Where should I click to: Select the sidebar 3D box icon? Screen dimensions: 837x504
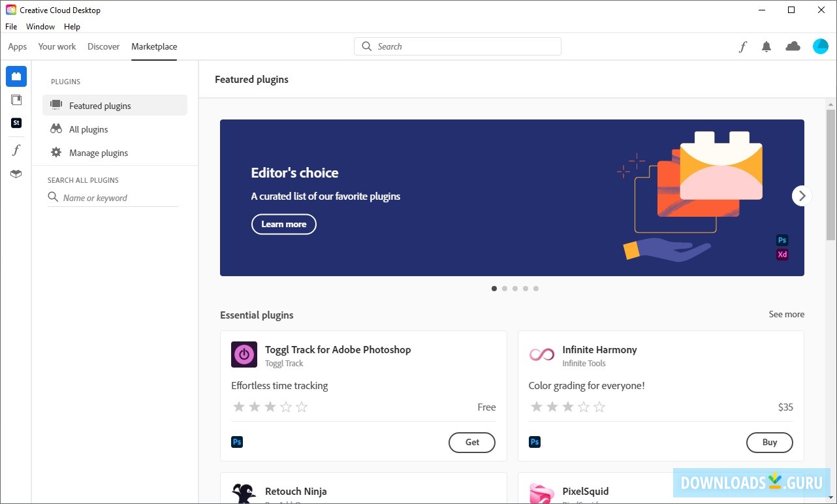16,174
